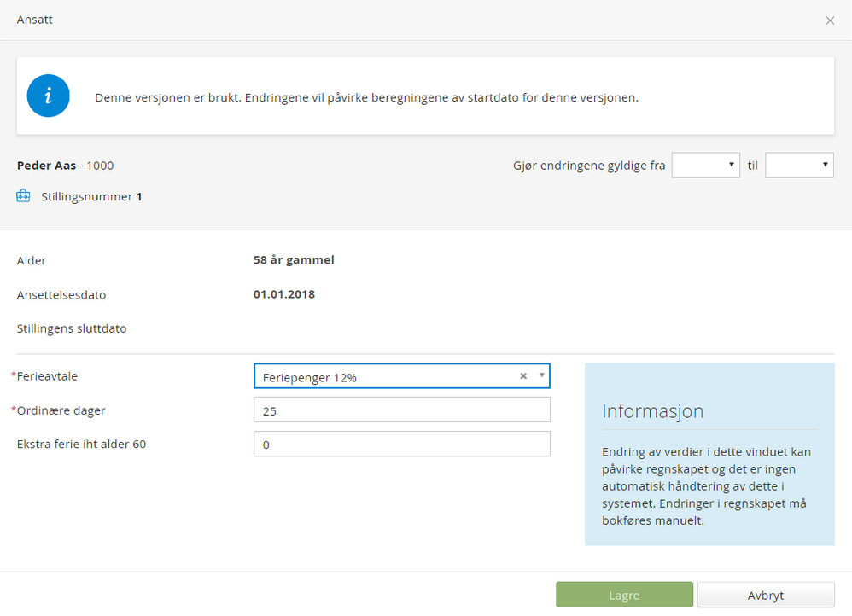
Task: Clear the Ferieavtale selection with x
Action: (523, 376)
